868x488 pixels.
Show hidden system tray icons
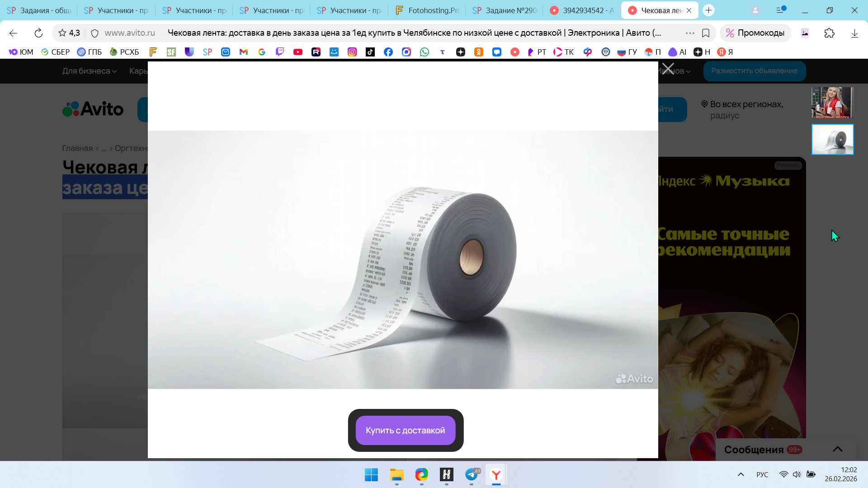tap(741, 474)
